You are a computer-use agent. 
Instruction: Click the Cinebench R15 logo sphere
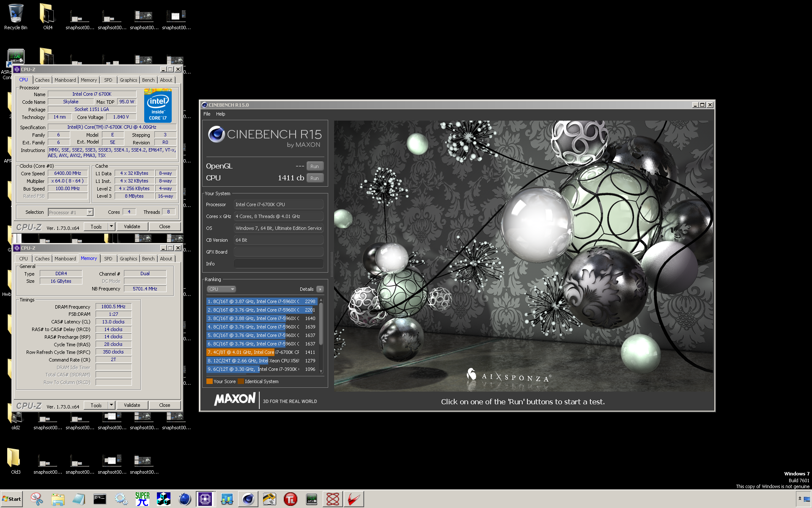[x=216, y=134]
